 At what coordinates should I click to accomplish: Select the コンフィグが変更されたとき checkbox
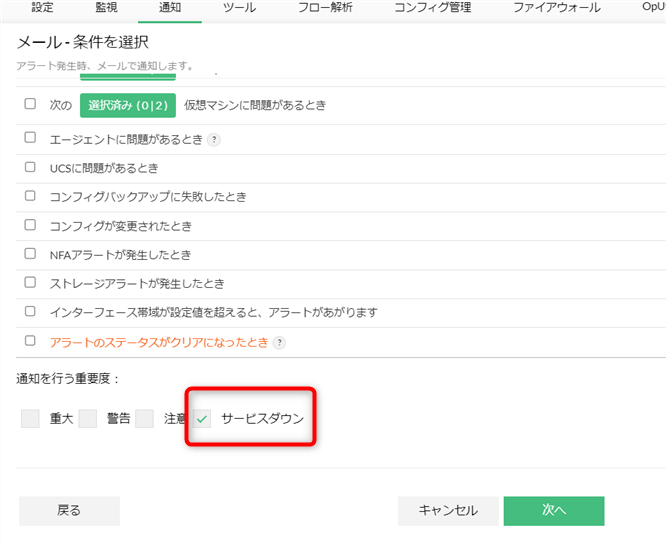coord(30,226)
